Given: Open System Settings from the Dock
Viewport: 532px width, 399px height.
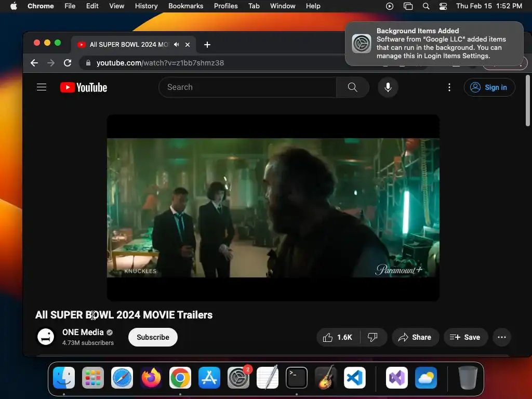Looking at the screenshot, I should pos(238,378).
